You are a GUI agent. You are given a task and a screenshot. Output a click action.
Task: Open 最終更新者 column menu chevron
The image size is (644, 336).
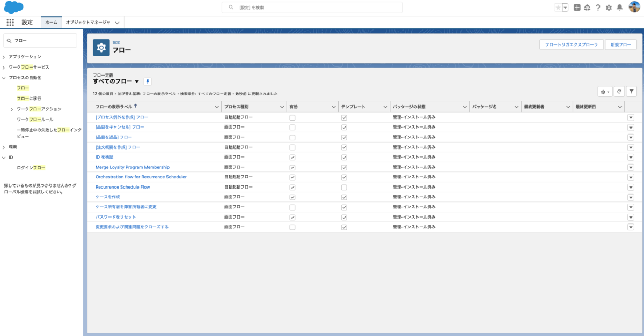pyautogui.click(x=568, y=107)
